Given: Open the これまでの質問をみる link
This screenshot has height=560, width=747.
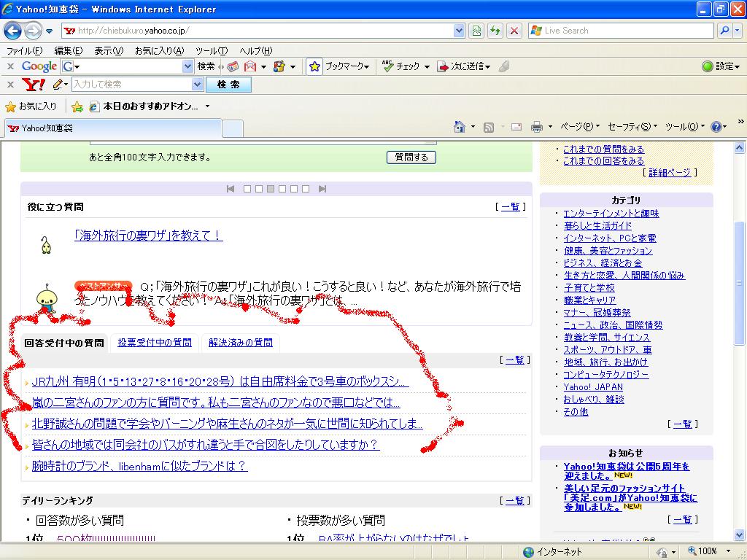Looking at the screenshot, I should 603,149.
